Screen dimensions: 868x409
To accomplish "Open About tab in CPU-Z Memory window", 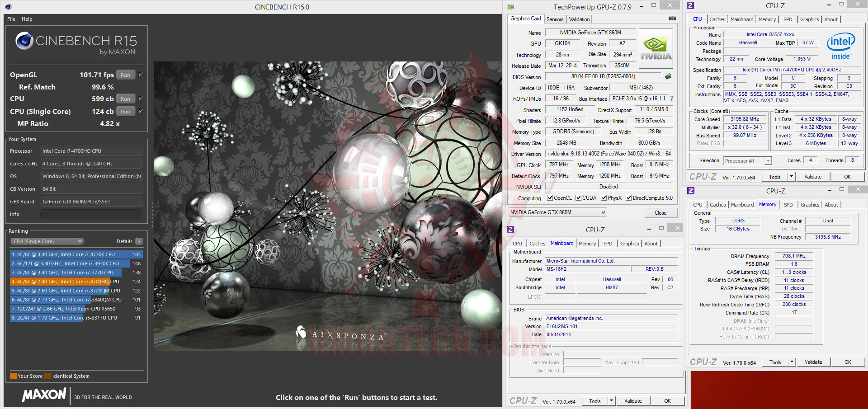I will point(831,205).
